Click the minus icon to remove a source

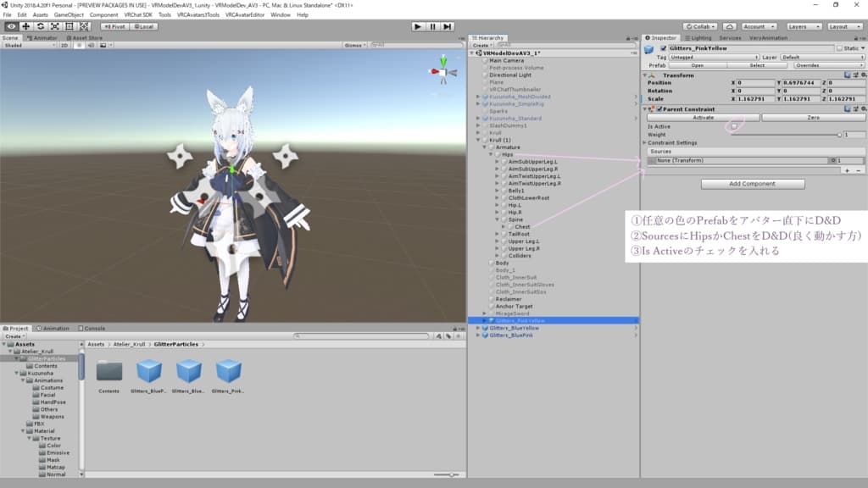coord(859,170)
